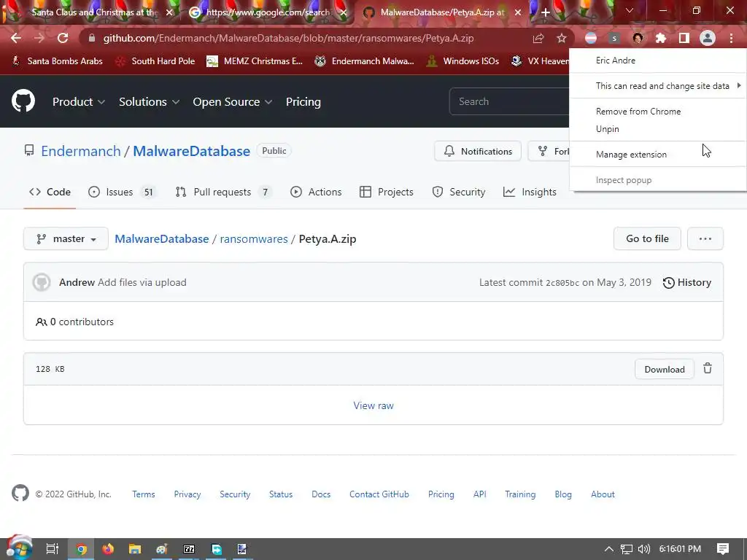Expand the Solutions dropdown menu

tap(149, 101)
